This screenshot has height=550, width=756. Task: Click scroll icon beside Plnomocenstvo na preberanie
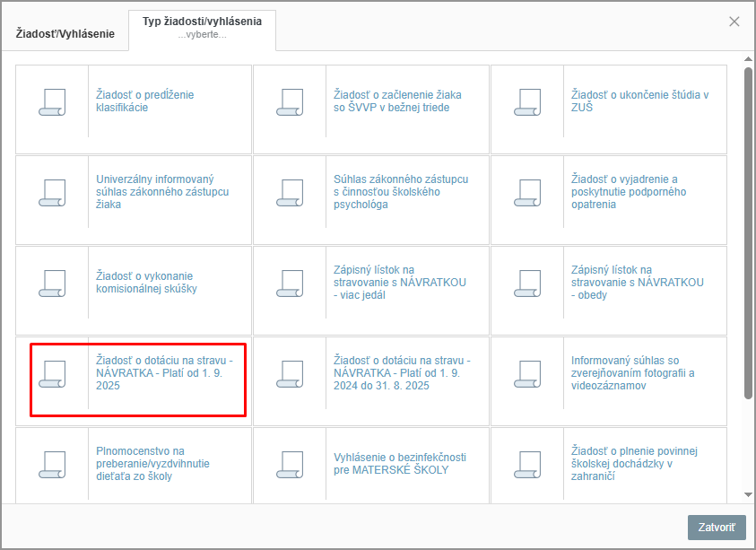(x=52, y=464)
